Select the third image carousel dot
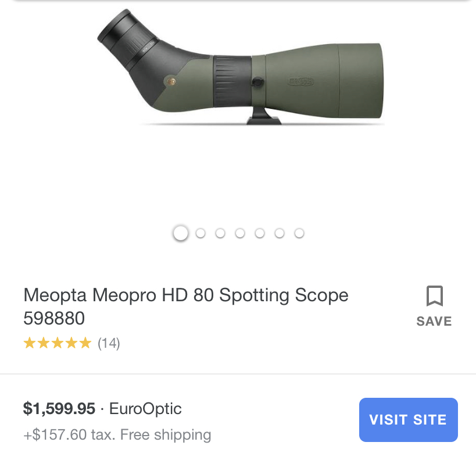This screenshot has height=467, width=476. pos(220,233)
